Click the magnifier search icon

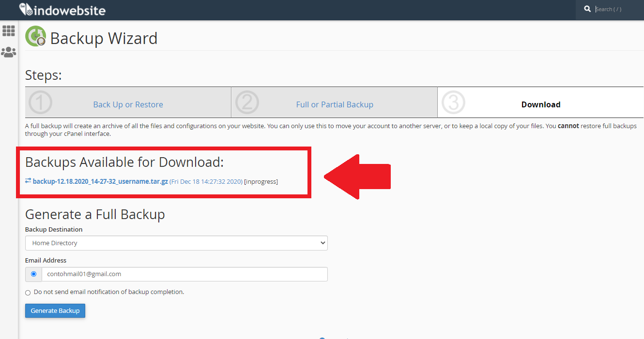[587, 9]
